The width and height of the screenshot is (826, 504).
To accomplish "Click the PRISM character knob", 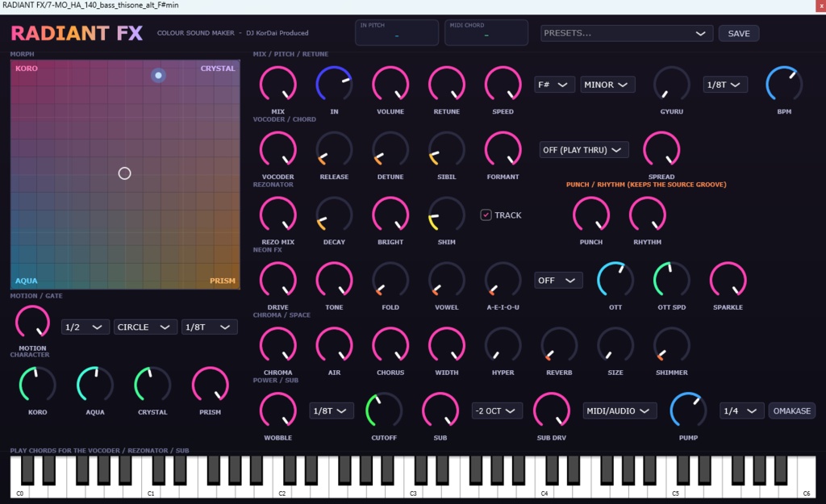I will [x=211, y=385].
